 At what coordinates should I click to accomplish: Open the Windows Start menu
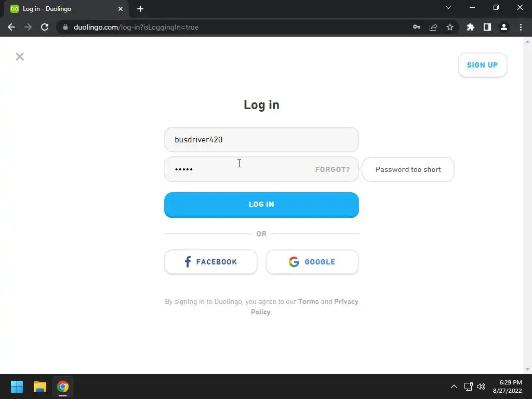(17, 387)
